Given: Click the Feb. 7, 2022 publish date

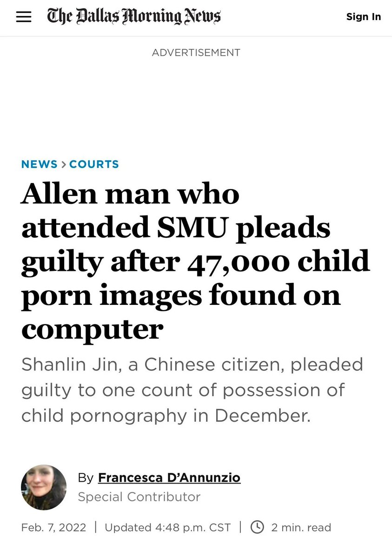Looking at the screenshot, I should pyautogui.click(x=53, y=527).
